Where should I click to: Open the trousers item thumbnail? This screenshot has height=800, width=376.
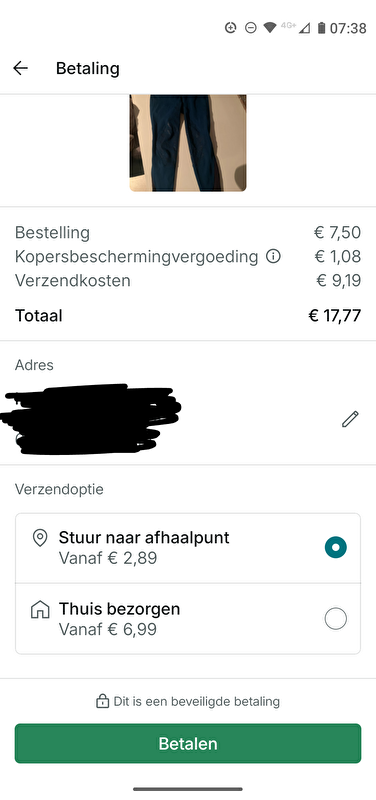(188, 143)
